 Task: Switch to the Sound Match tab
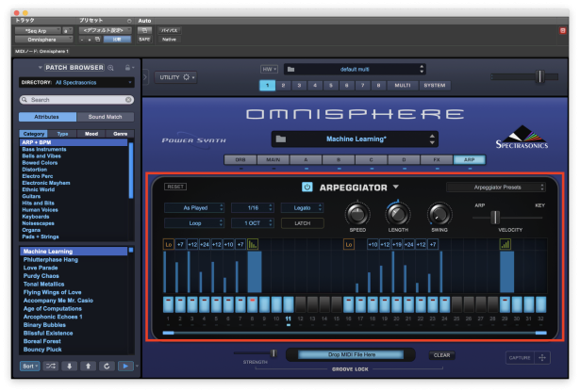[104, 117]
